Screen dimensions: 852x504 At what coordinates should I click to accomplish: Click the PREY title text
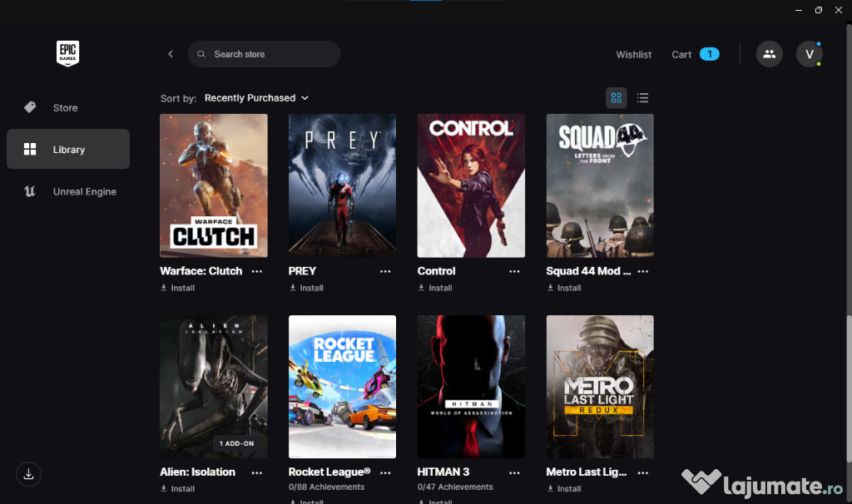tap(302, 271)
